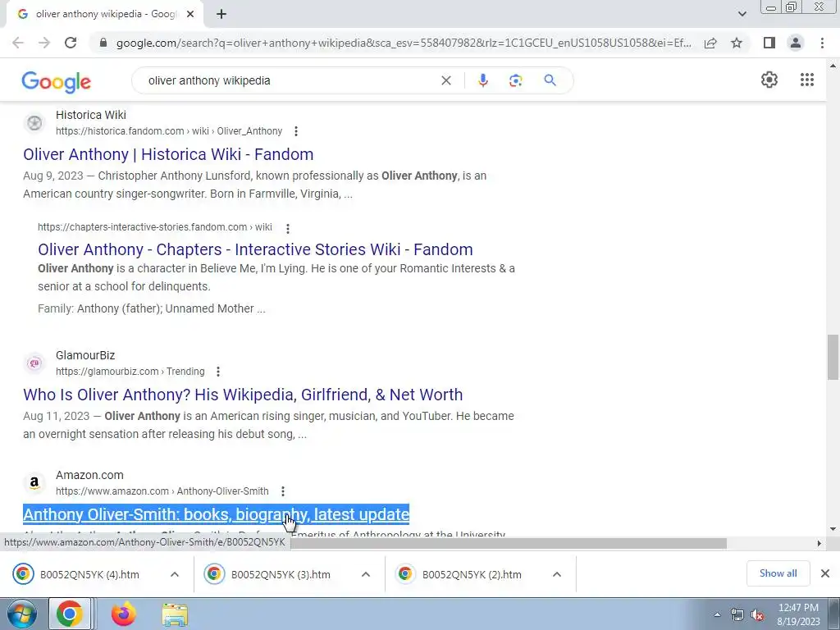Click the GlamourBiz site favicon
This screenshot has height=630, width=840.
point(34,363)
